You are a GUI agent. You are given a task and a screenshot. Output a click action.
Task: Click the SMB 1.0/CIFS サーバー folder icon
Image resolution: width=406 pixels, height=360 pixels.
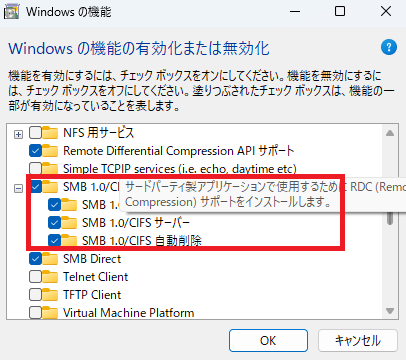tap(69, 223)
